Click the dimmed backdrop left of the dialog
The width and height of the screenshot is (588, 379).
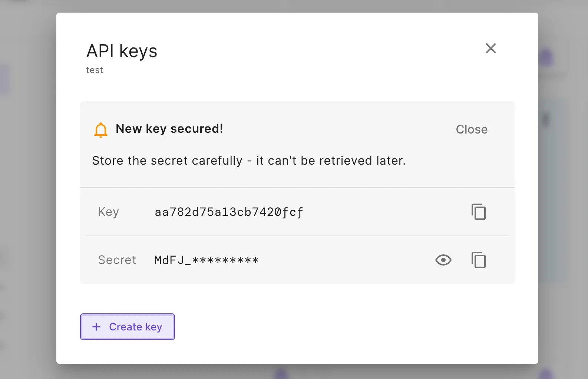28,185
